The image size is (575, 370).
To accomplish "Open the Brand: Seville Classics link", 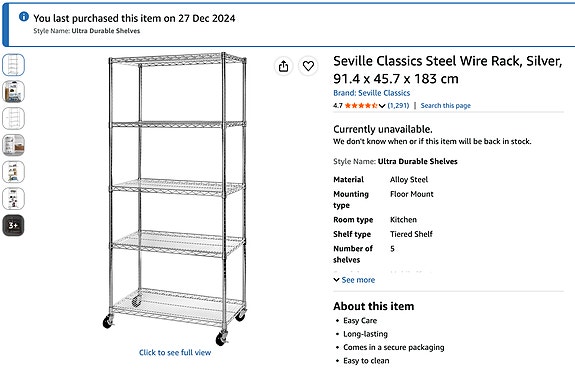I will [x=371, y=93].
